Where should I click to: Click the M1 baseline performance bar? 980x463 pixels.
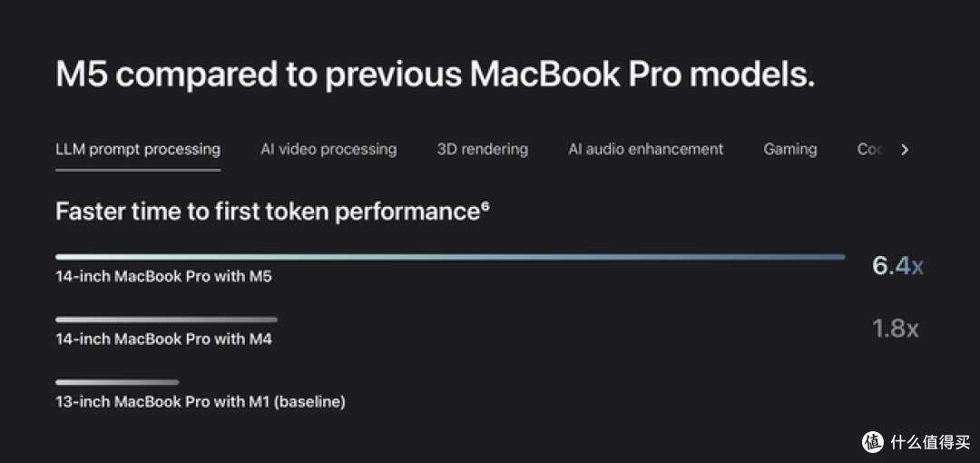tap(117, 381)
